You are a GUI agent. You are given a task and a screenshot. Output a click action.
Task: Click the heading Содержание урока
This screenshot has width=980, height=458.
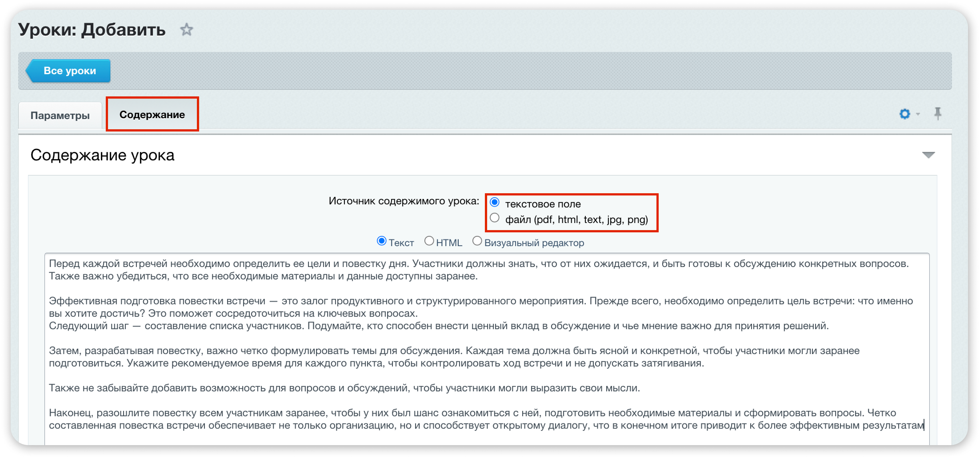[x=102, y=155]
